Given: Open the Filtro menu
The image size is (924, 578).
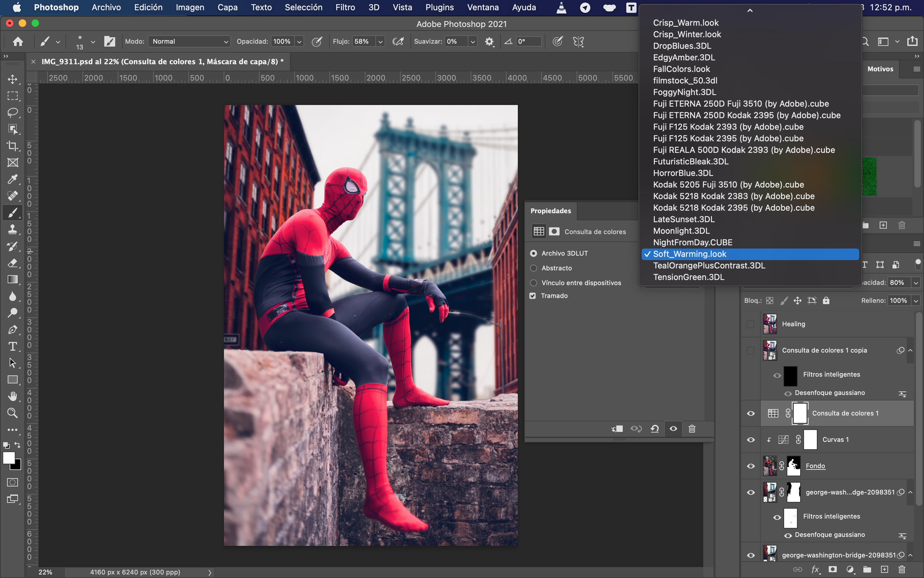Looking at the screenshot, I should (345, 7).
